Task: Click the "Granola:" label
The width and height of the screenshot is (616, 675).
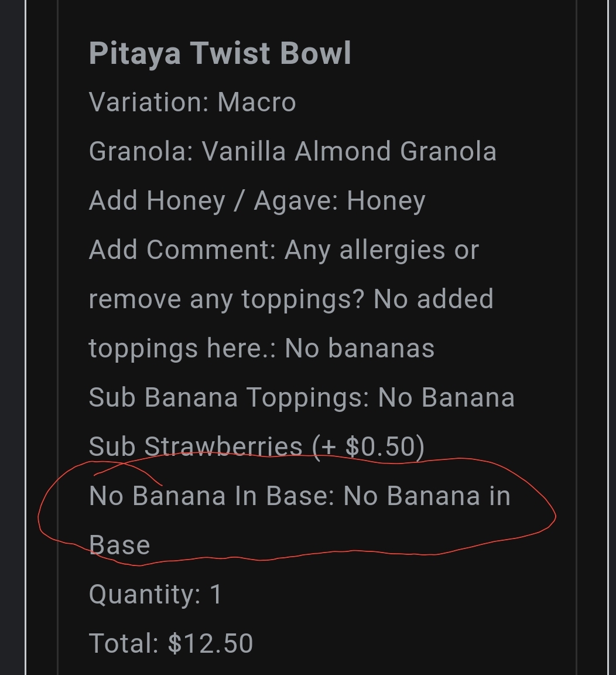Action: click(141, 152)
